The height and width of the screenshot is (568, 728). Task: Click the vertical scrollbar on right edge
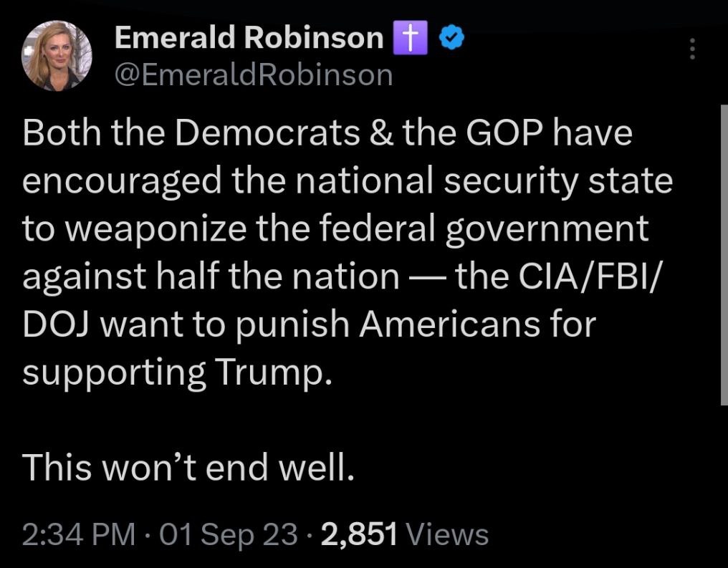[723, 254]
